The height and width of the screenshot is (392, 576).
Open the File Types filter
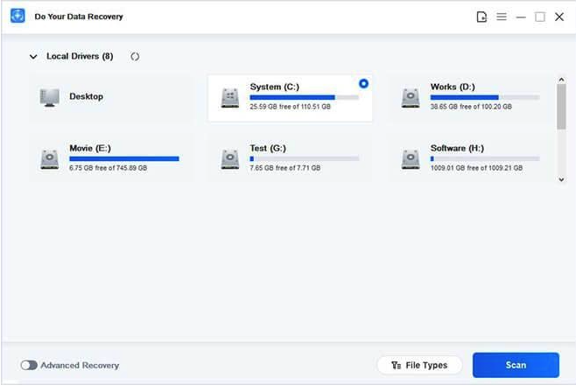point(419,365)
